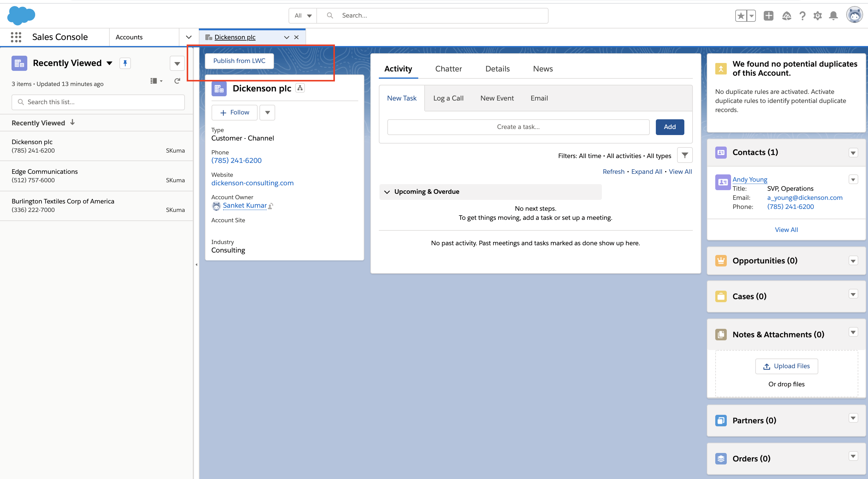
Task: Open the Favorites list dropdown arrow
Action: coord(751,15)
